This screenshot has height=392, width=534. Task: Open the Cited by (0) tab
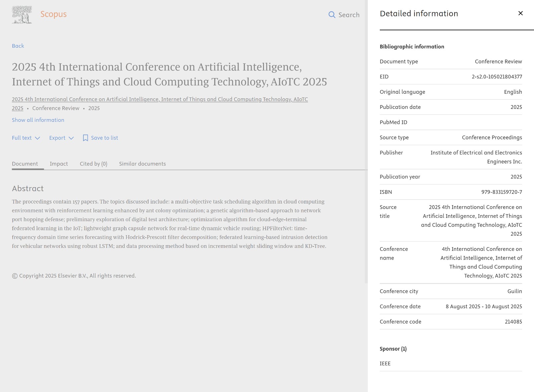93,164
